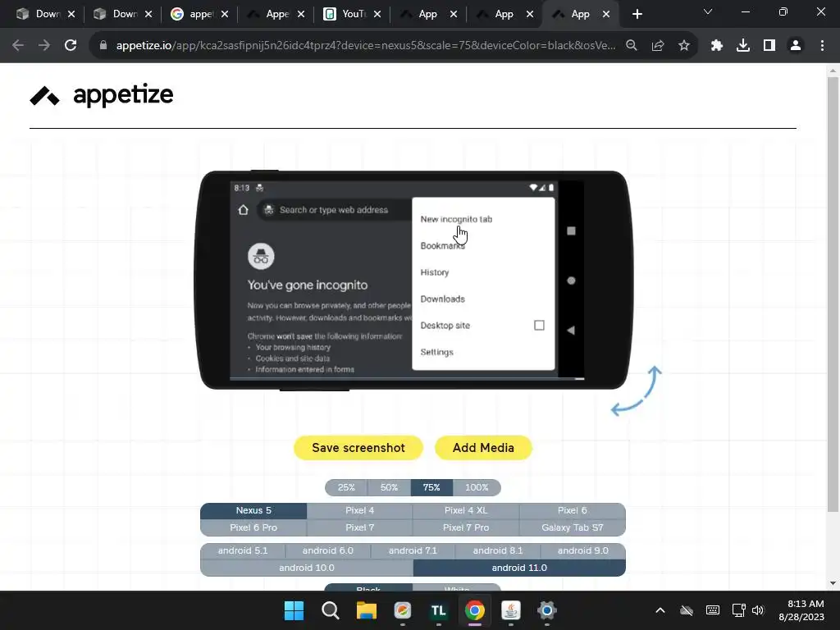Check the Desktop site checkbox

[x=539, y=325]
